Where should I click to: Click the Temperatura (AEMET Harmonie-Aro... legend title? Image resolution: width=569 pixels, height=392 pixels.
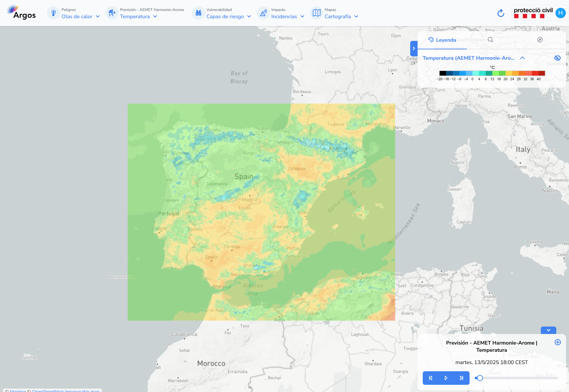pos(469,58)
